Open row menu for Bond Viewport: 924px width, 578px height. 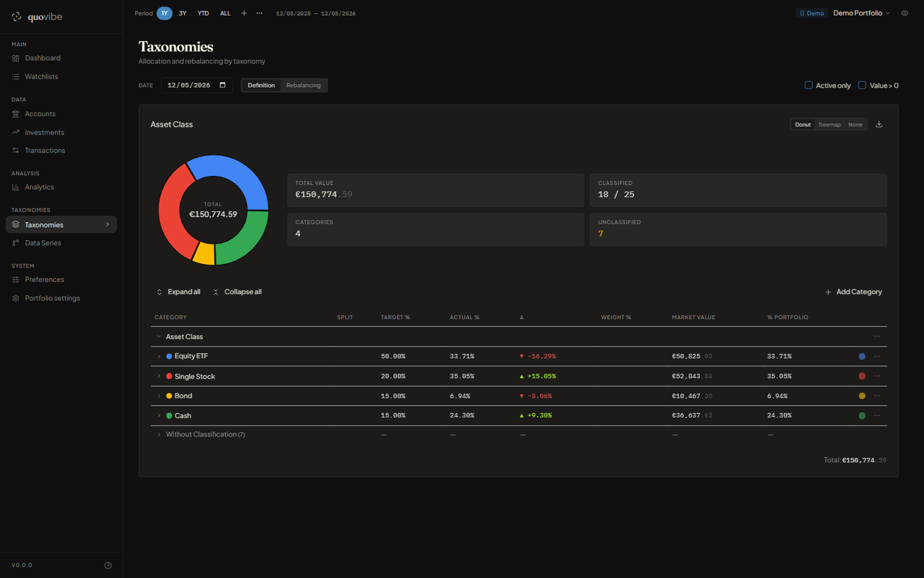[877, 396]
